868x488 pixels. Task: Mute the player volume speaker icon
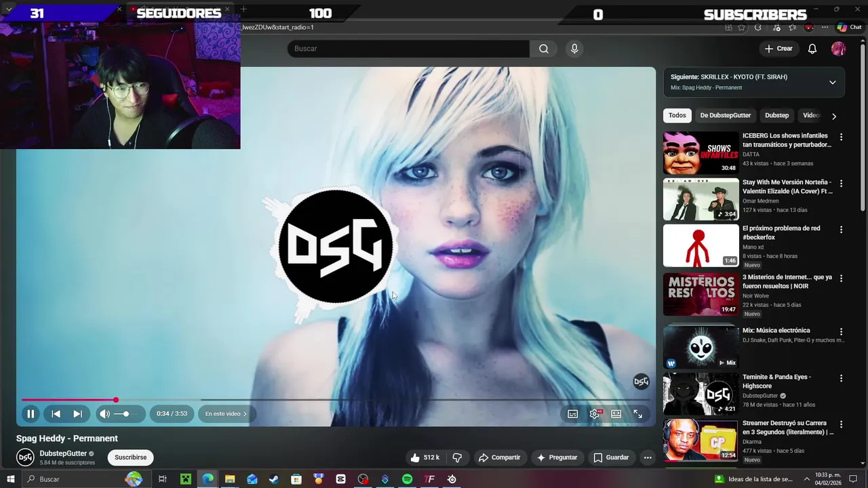click(104, 413)
